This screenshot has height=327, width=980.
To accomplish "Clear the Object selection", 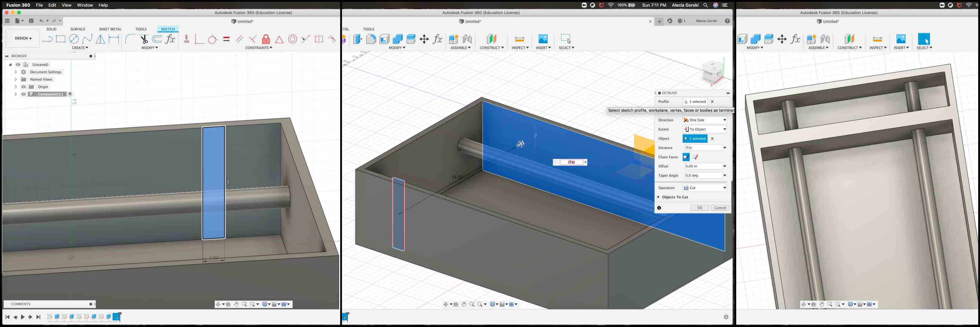I will tap(712, 139).
